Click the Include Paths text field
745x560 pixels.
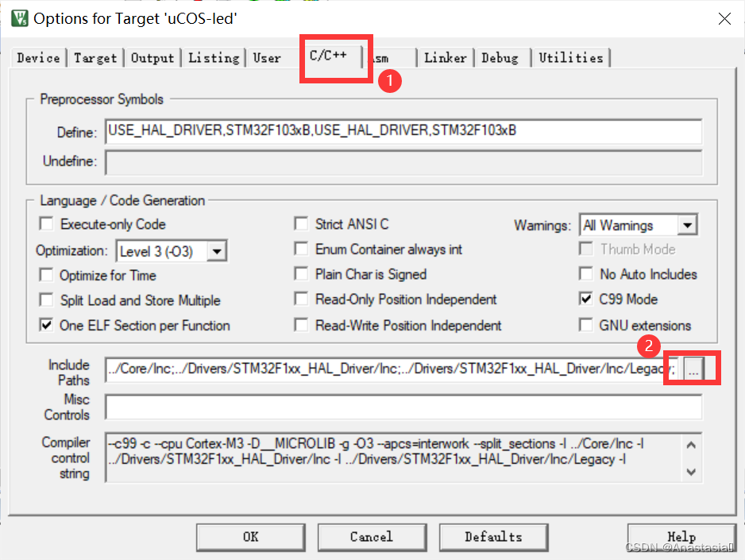[x=392, y=369]
